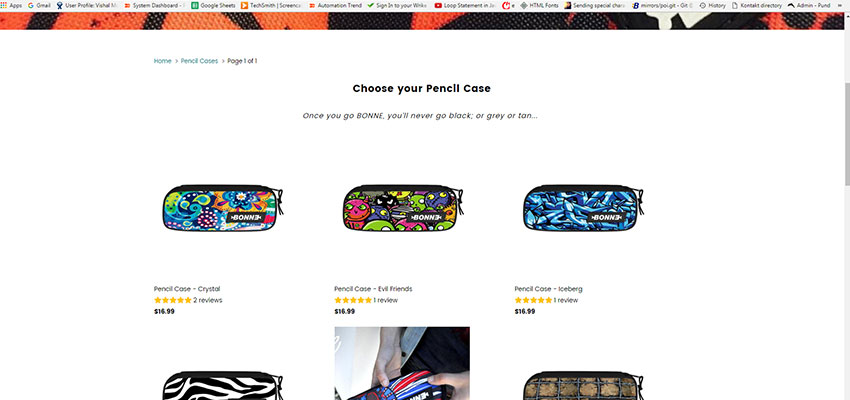
Task: Open the Apps grid bookmark
Action: click(11, 5)
